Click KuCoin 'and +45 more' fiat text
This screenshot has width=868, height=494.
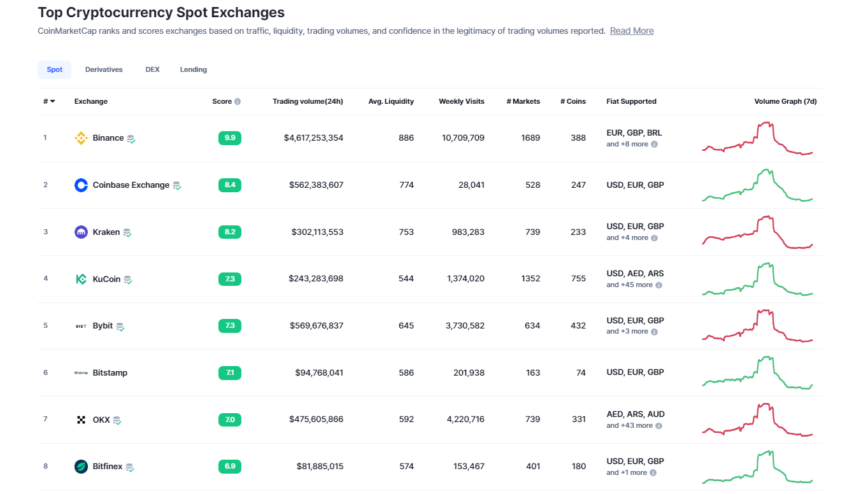tap(630, 285)
